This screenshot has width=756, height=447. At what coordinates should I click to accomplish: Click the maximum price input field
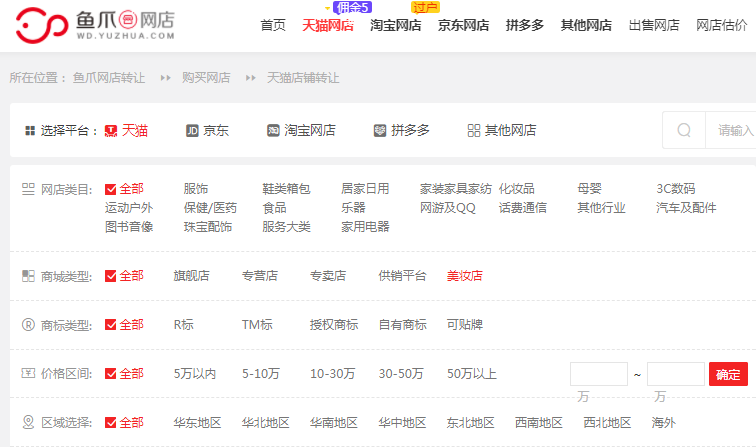tap(675, 374)
